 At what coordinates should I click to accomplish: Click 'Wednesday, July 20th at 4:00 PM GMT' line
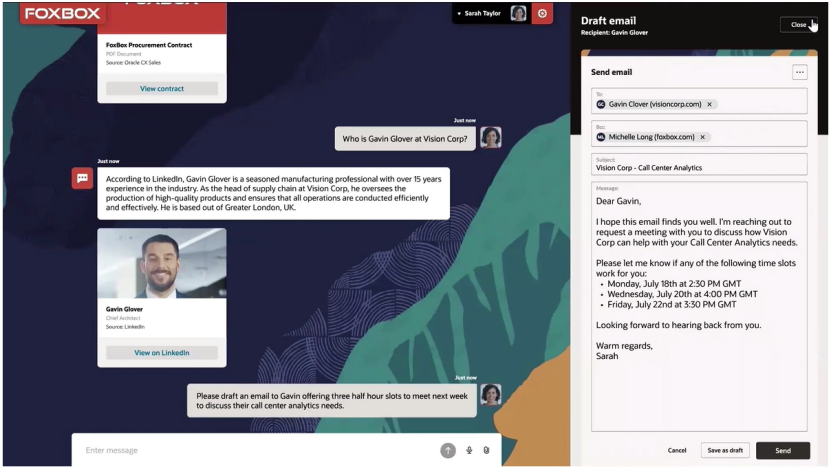(683, 294)
